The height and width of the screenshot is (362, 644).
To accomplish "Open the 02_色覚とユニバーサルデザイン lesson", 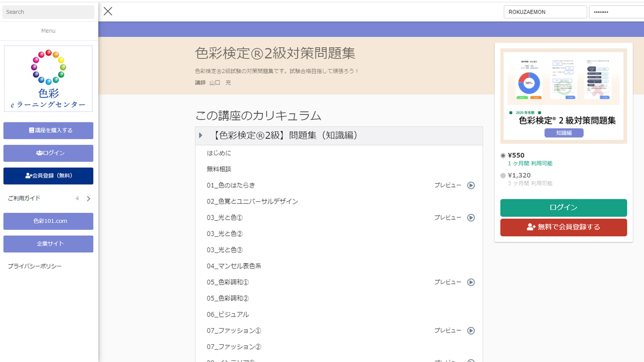I will (252, 201).
